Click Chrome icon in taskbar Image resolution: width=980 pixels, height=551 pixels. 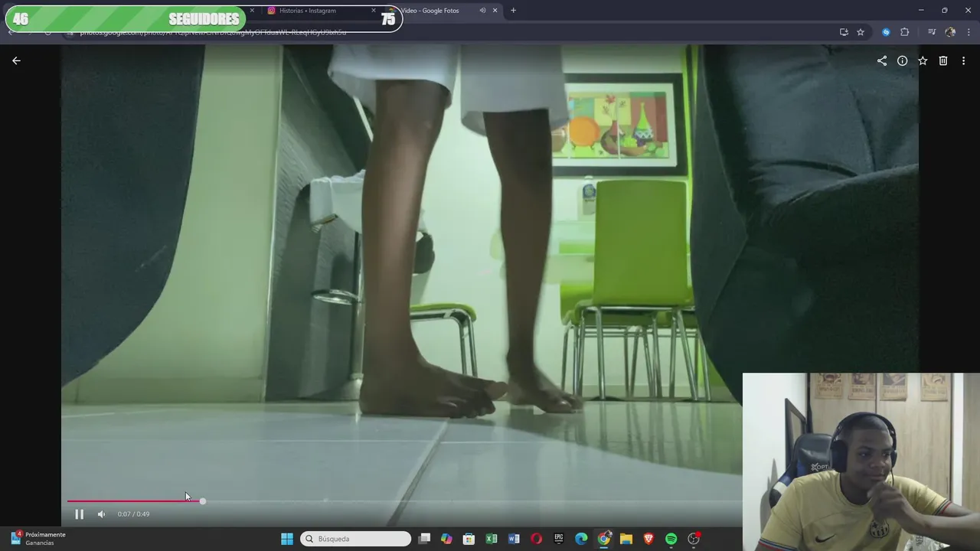pos(603,539)
